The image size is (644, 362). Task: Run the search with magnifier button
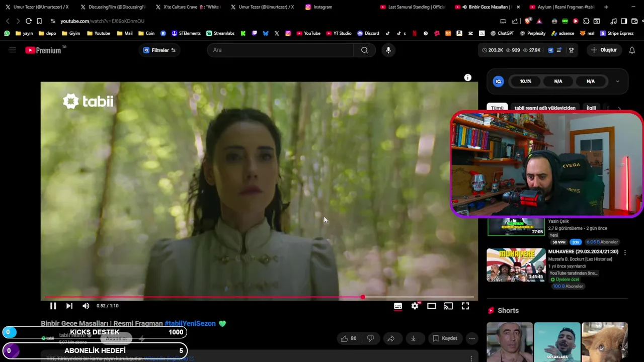(x=365, y=50)
